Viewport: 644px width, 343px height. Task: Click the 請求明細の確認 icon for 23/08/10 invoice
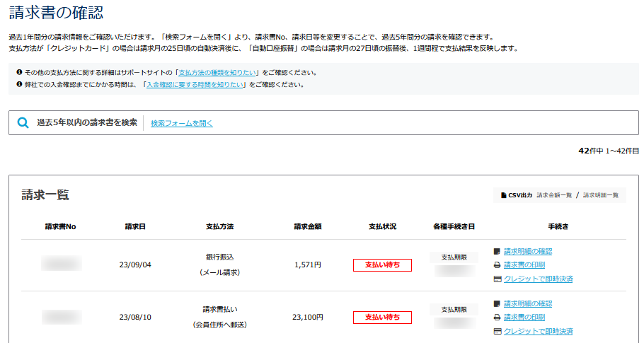tap(497, 303)
